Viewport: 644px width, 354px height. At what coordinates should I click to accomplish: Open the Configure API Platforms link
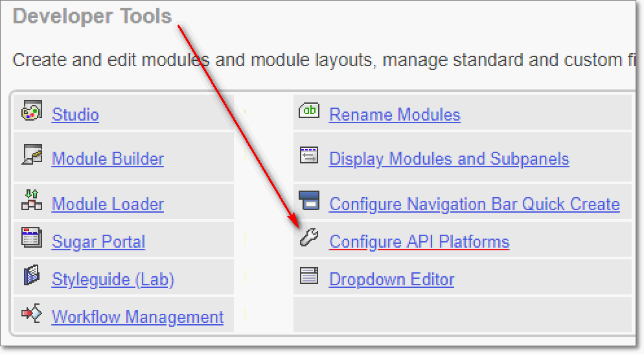pos(419,242)
